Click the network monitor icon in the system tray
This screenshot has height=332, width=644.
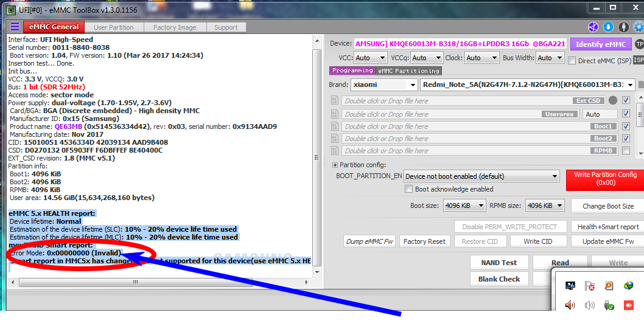coord(570,286)
